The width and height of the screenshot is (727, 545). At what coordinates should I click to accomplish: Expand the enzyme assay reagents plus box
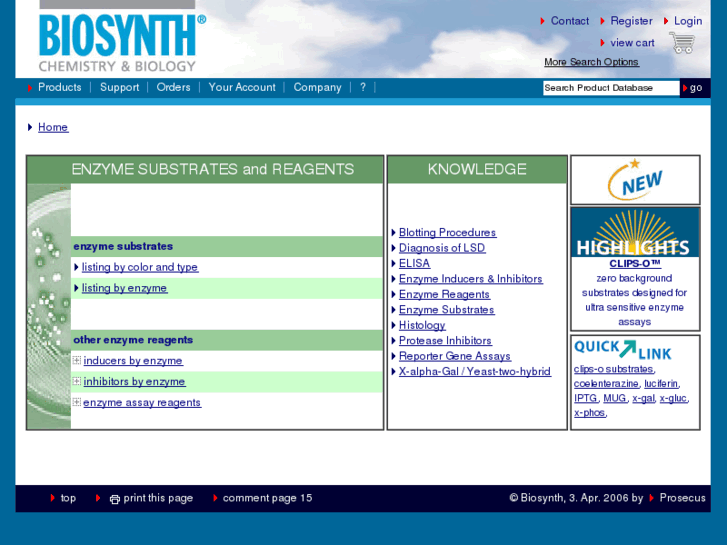click(x=77, y=402)
